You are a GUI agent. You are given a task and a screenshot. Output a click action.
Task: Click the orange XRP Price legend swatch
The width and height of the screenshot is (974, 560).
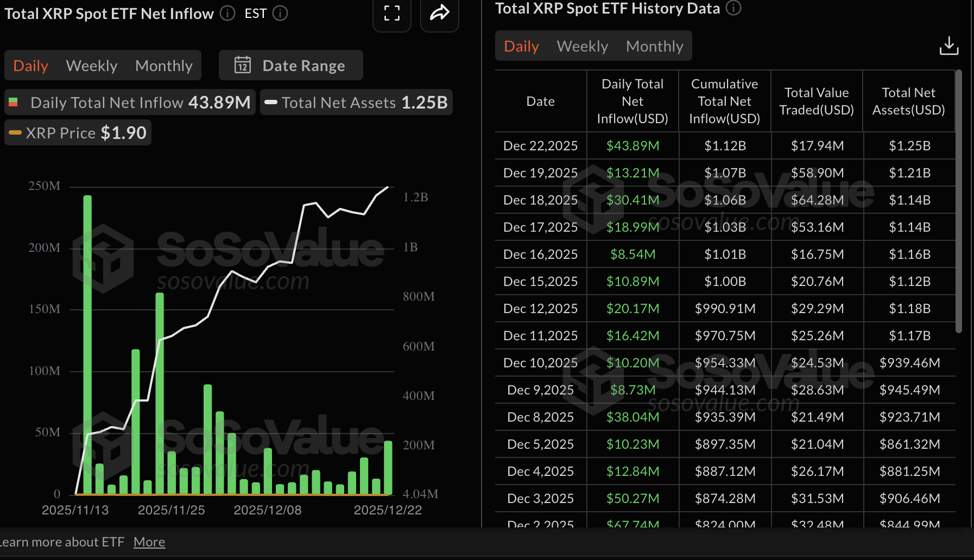(16, 132)
